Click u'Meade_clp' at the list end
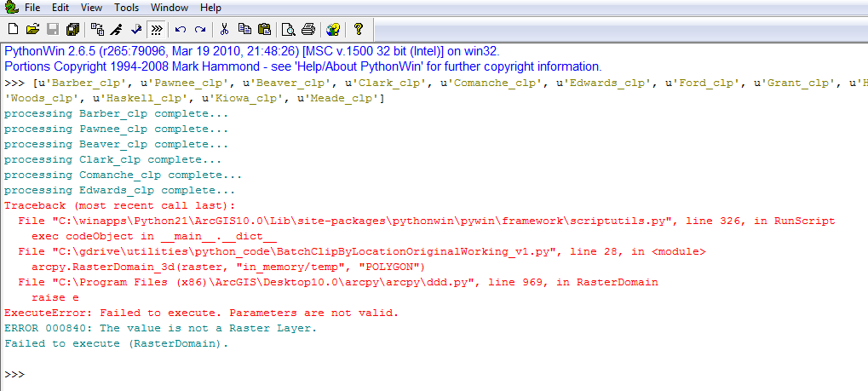This screenshot has width=868, height=391. pyautogui.click(x=339, y=99)
